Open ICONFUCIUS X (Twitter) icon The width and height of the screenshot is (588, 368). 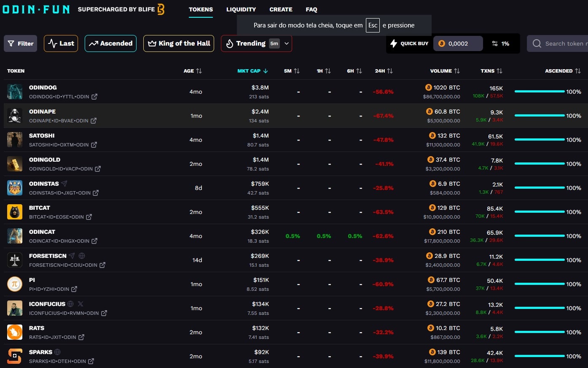pyautogui.click(x=81, y=304)
